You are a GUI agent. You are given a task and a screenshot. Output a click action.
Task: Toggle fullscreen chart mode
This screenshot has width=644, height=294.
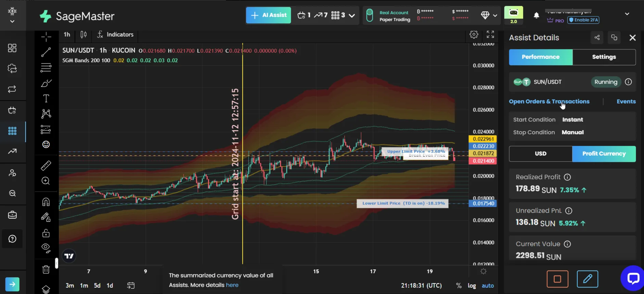pyautogui.click(x=490, y=34)
